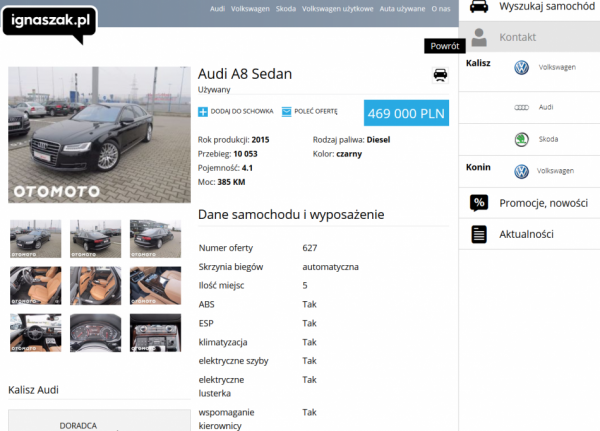Select Pojemność value 4.1
The height and width of the screenshot is (431, 600).
[247, 168]
